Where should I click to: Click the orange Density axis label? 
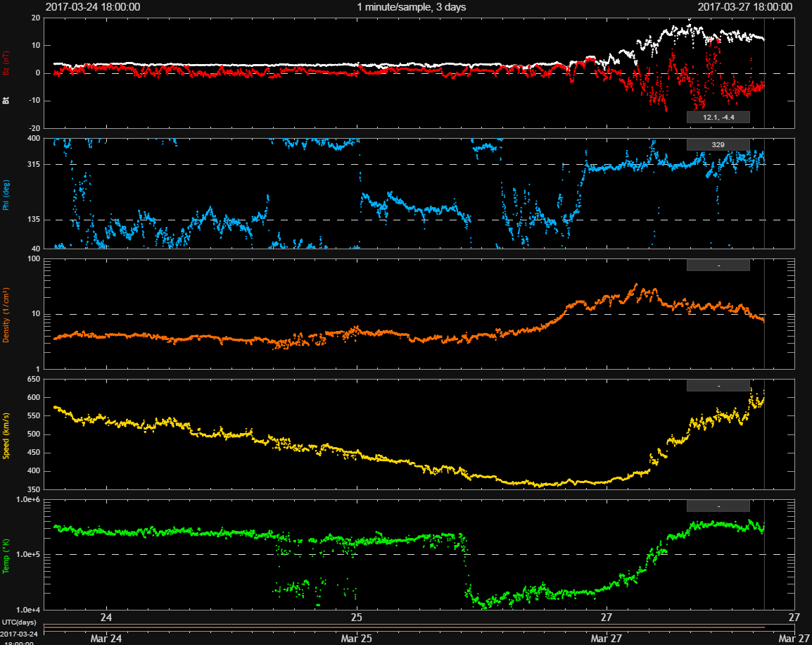6,315
